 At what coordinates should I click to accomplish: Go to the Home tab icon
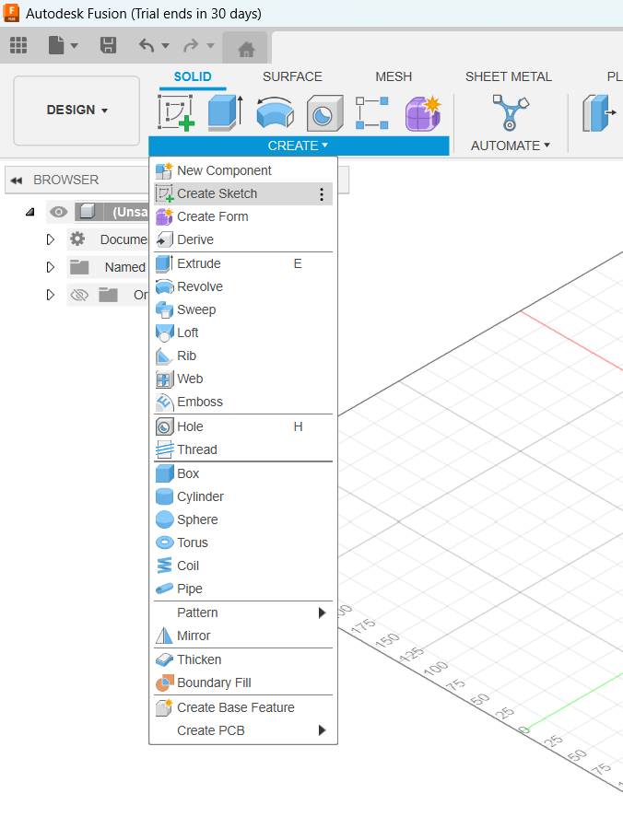[246, 50]
